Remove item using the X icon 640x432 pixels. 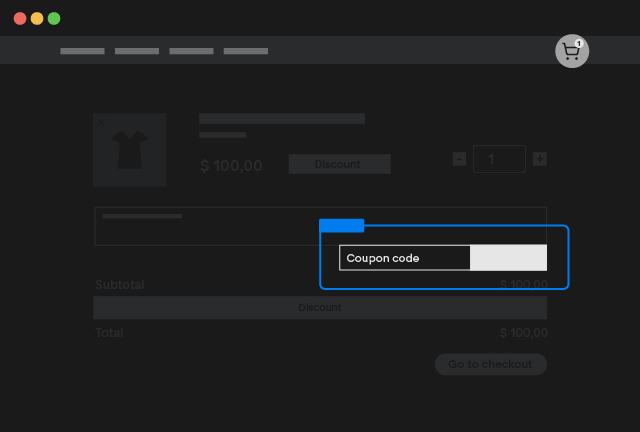tap(100, 122)
